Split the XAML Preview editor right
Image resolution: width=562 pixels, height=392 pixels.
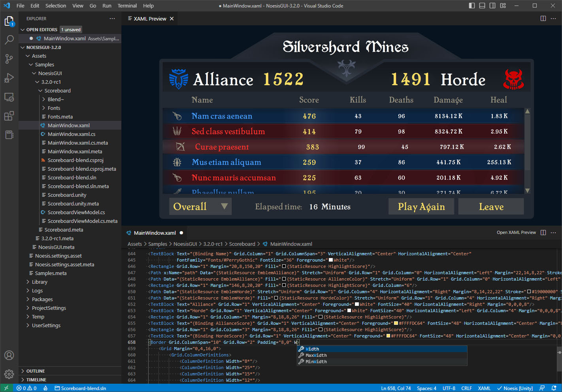(543, 19)
